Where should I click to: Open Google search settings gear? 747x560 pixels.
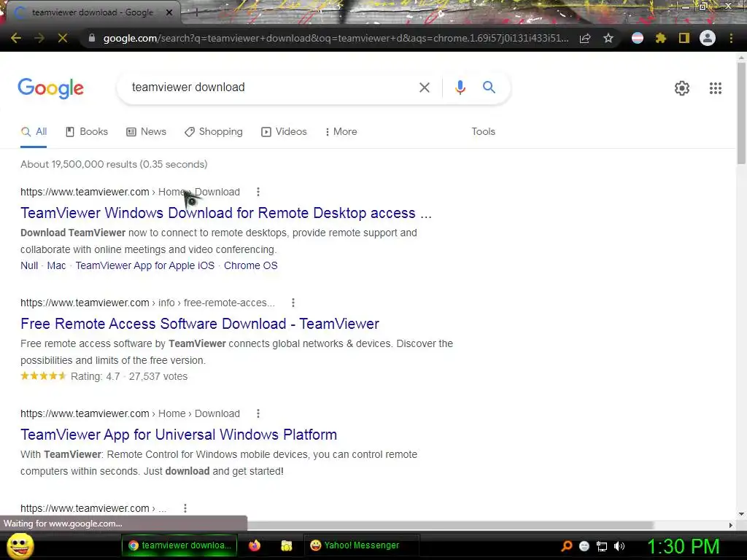tap(682, 88)
